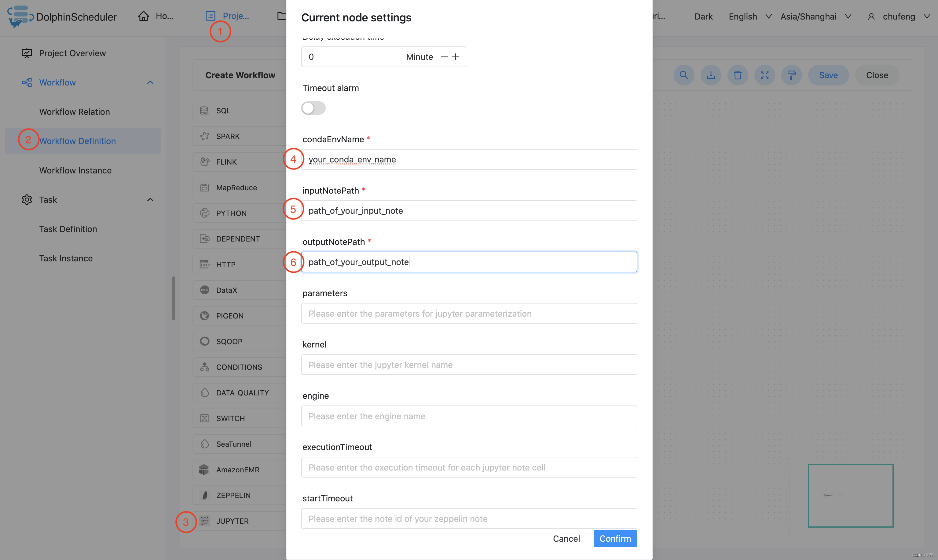Viewport: 938px width, 560px height.
Task: Click the SQL task type icon
Action: point(203,110)
